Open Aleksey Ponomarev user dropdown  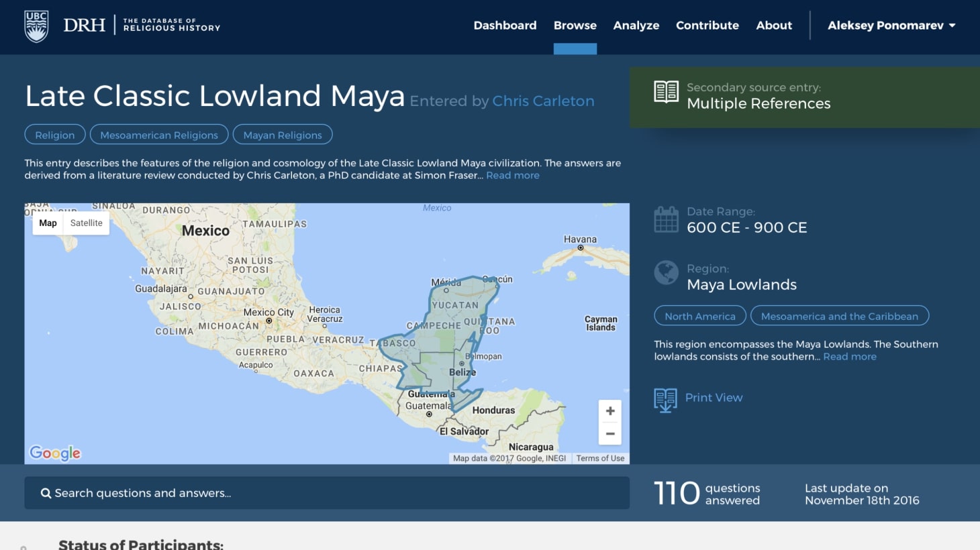coord(891,25)
